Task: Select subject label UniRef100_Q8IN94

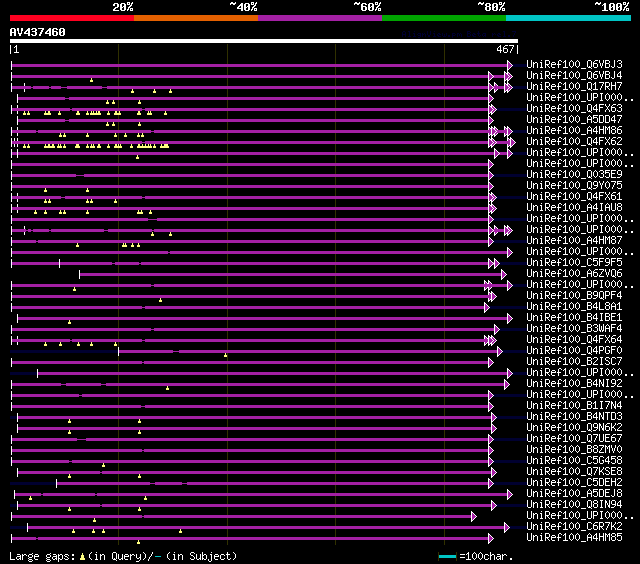Action: coord(574,505)
